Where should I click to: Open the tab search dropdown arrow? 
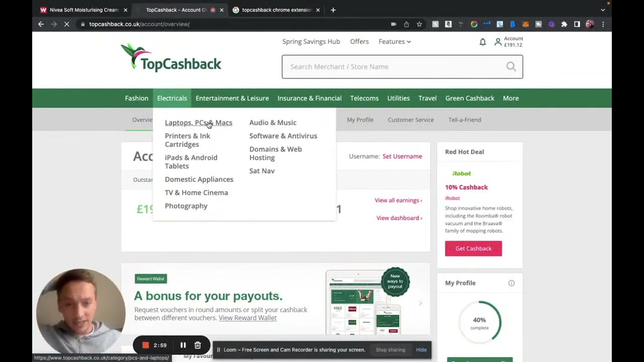click(603, 10)
